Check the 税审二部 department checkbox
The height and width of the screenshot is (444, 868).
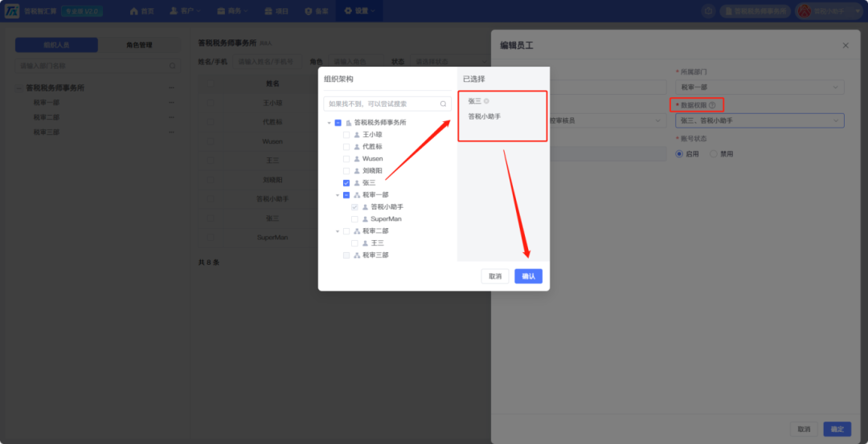[346, 231]
